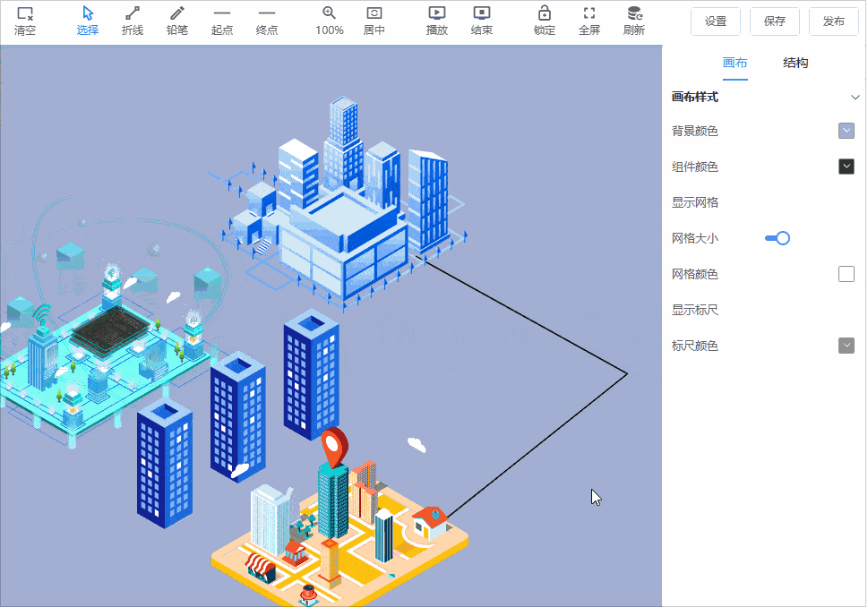Center the canvas with 居中 icon
The height and width of the screenshot is (607, 868).
[x=374, y=13]
